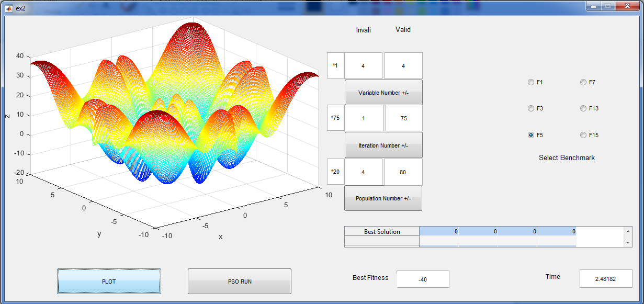This screenshot has height=304, width=644.
Task: Click the population field showing 80
Action: pos(402,172)
